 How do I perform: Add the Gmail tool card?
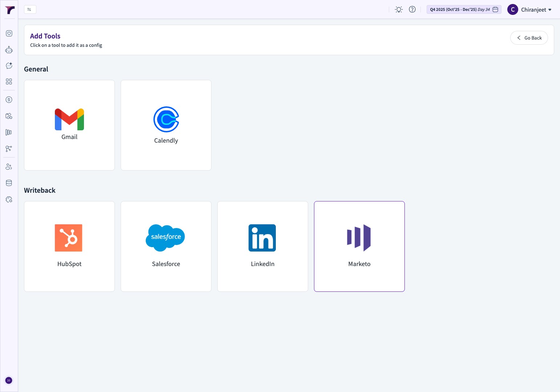pyautogui.click(x=69, y=125)
